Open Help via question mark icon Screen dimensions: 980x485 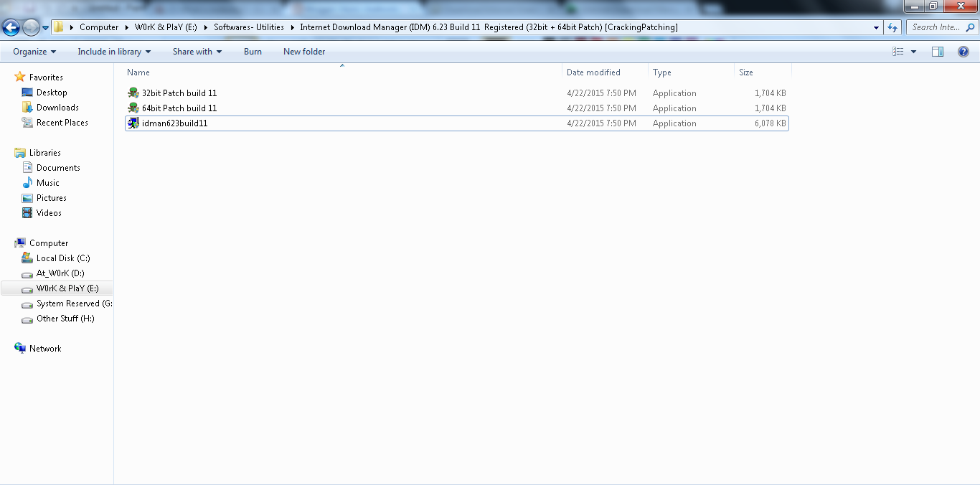pyautogui.click(x=963, y=52)
